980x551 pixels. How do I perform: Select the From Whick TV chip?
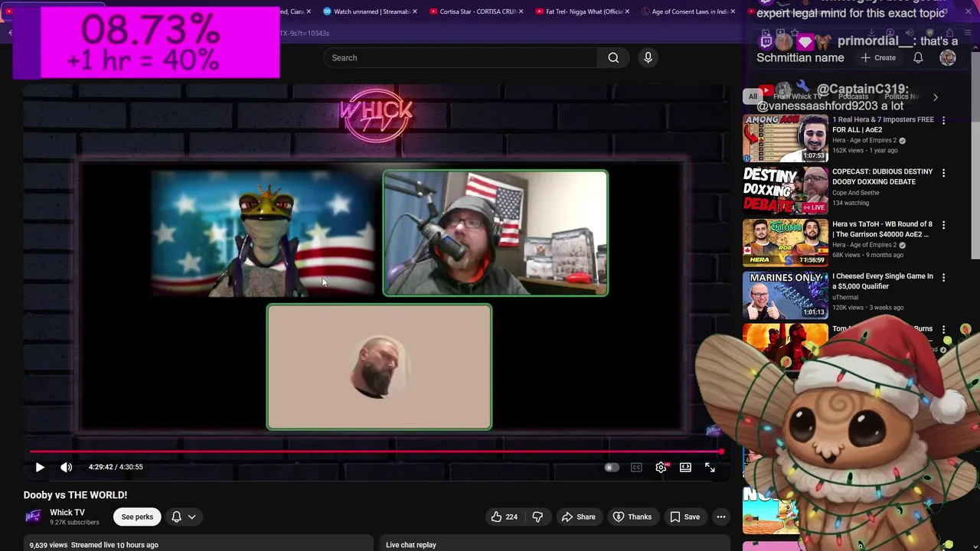797,96
